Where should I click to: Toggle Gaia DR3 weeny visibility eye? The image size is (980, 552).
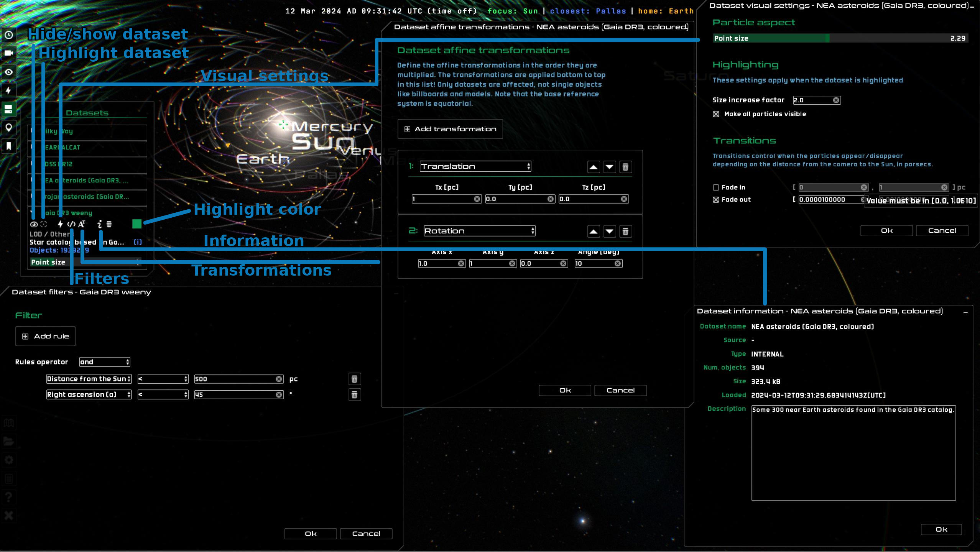pyautogui.click(x=34, y=224)
